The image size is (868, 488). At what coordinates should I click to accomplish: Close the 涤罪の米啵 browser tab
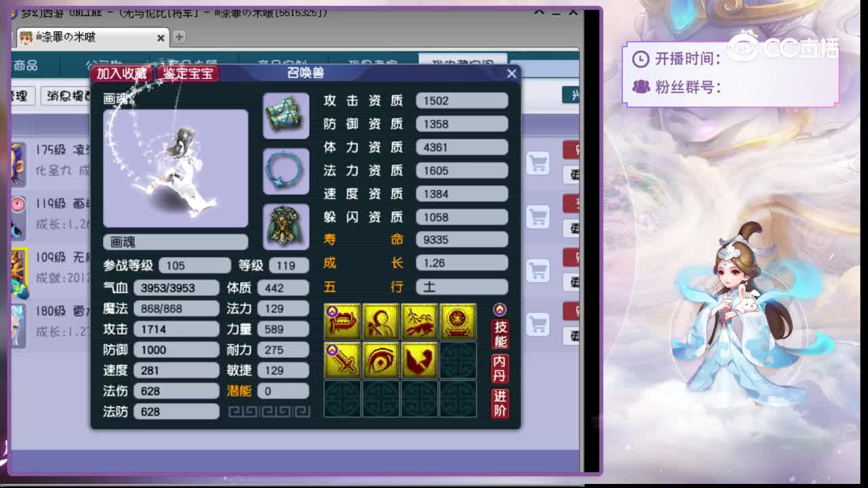click(x=161, y=38)
